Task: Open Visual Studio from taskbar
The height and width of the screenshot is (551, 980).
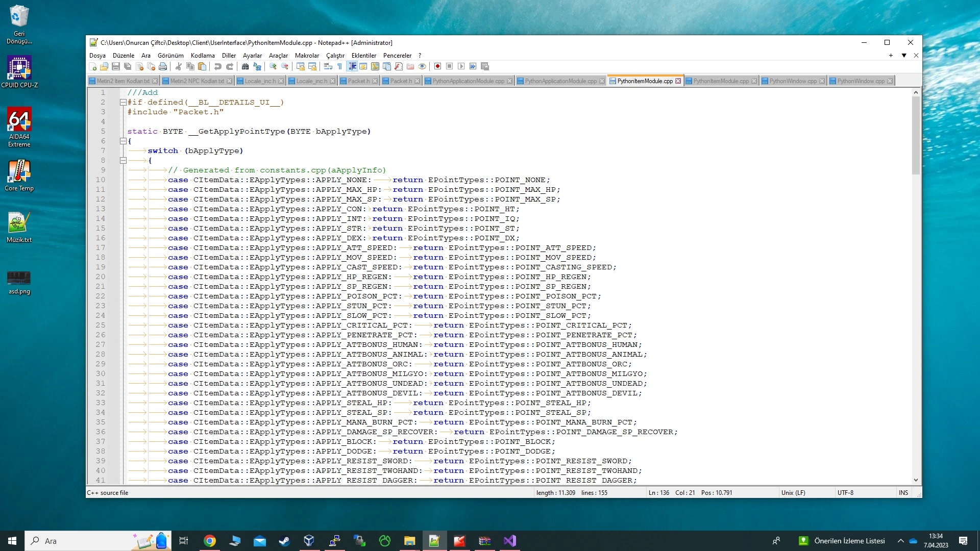Action: pyautogui.click(x=509, y=541)
